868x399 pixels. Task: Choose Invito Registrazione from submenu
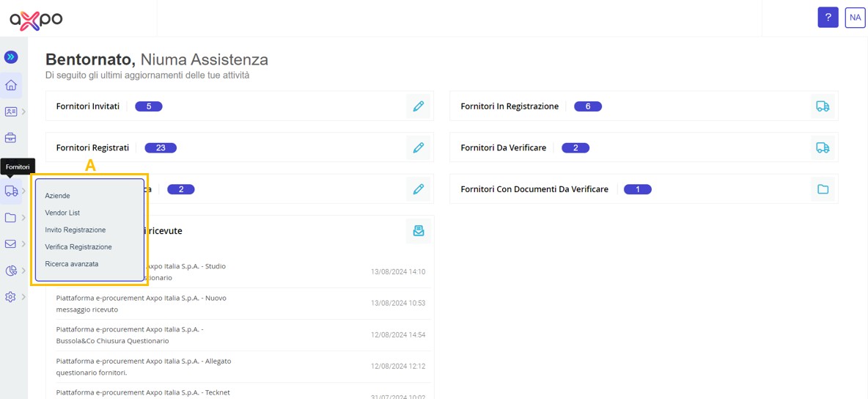click(76, 230)
